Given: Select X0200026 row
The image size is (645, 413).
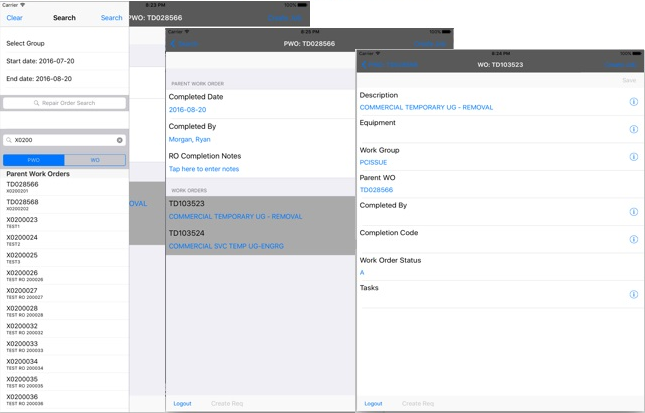Looking at the screenshot, I should 65,276.
